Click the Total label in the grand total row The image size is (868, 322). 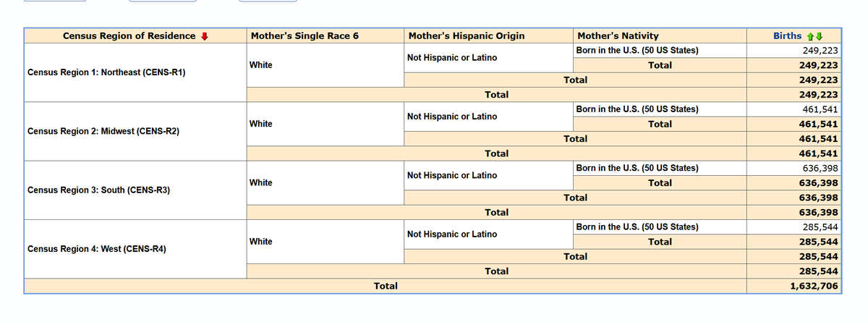pyautogui.click(x=385, y=286)
